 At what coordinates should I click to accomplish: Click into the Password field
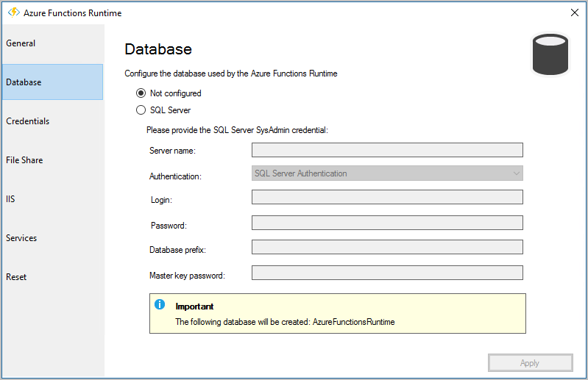click(x=387, y=223)
